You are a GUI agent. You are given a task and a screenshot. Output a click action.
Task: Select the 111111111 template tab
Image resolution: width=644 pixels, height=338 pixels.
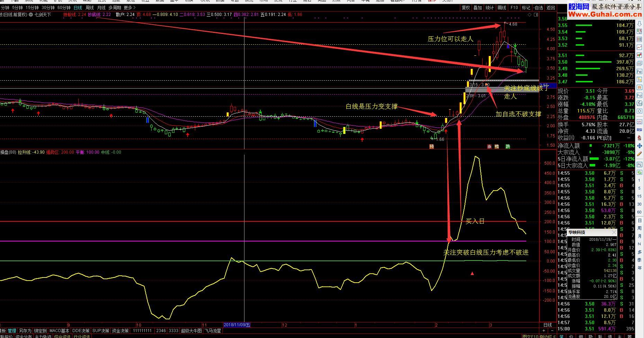click(142, 331)
